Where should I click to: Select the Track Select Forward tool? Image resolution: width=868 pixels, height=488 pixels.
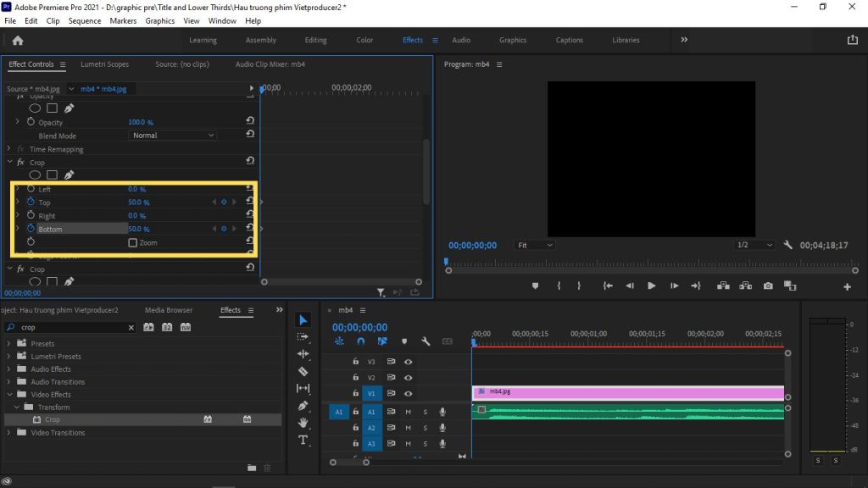[303, 338]
